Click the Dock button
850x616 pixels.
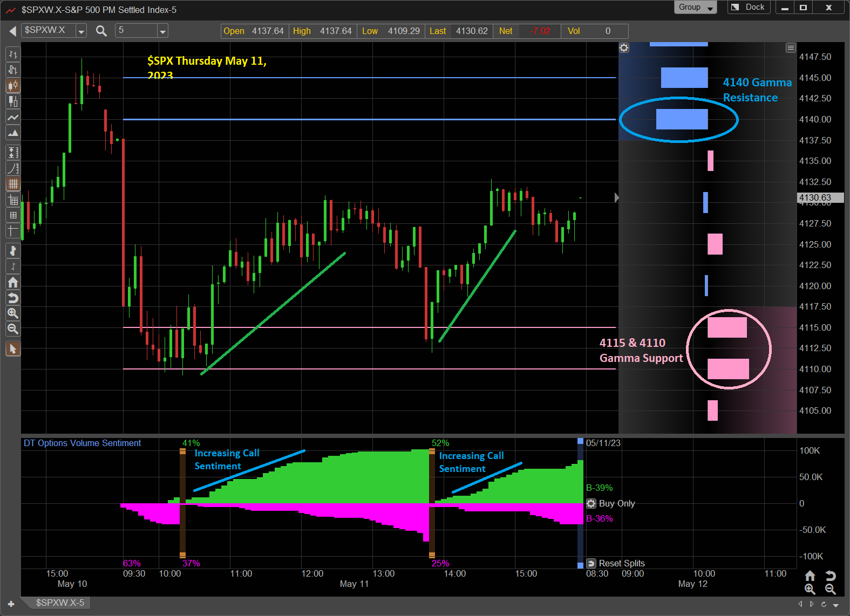749,7
